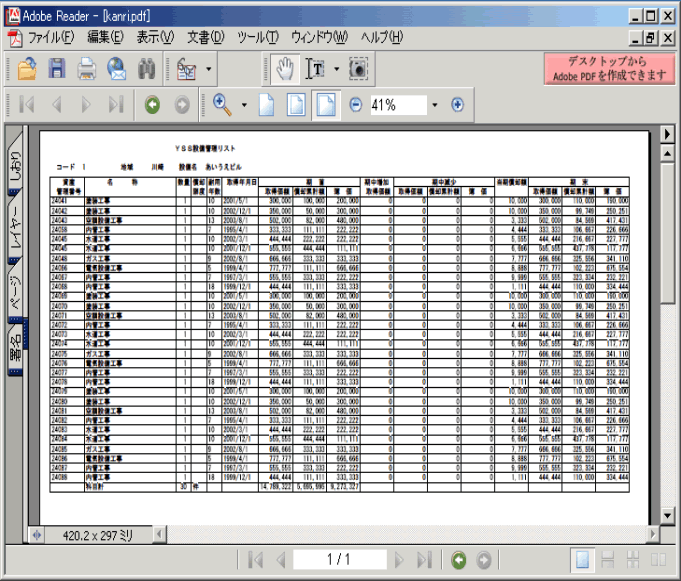This screenshot has width=681, height=581.
Task: Click grey Next View arrow in top toolbar
Action: click(182, 105)
